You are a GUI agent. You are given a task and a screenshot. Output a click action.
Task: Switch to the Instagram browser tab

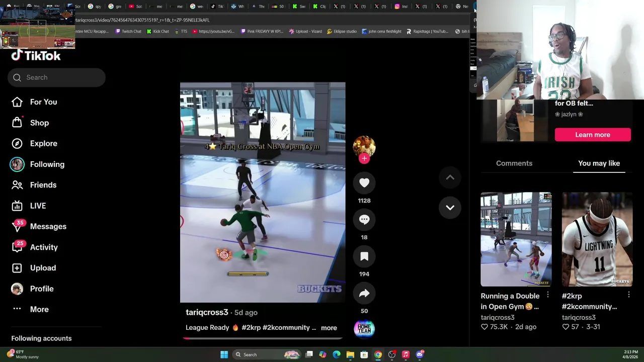tap(401, 7)
